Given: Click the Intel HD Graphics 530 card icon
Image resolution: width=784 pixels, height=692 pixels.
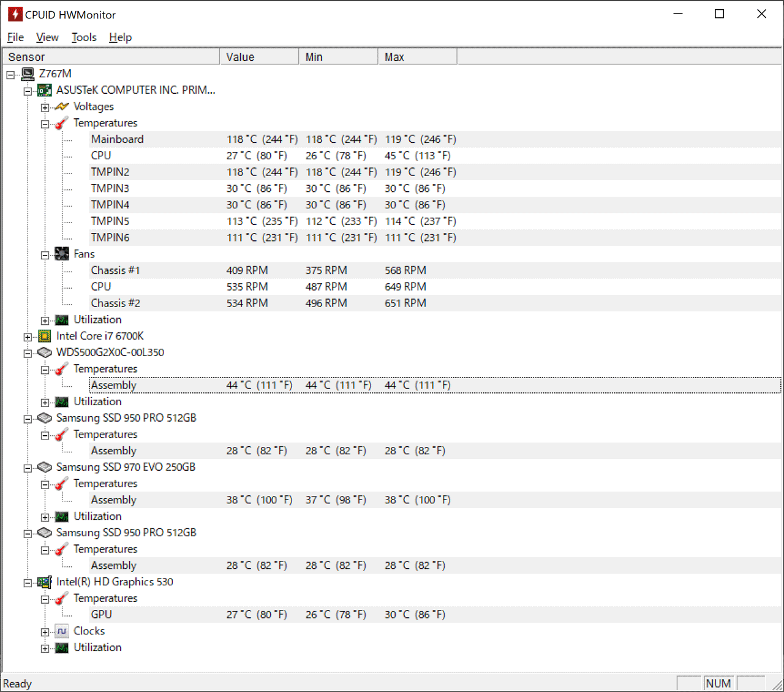Looking at the screenshot, I should click(x=44, y=582).
